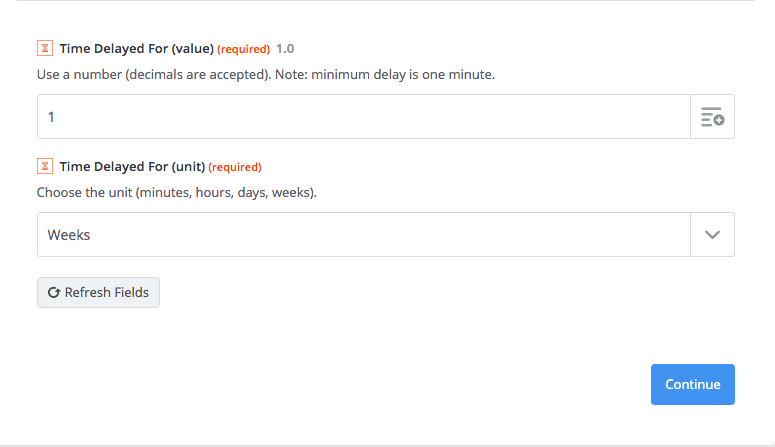Open the insert data icon in value field
Viewport: 775px width, 447px height.
712,117
